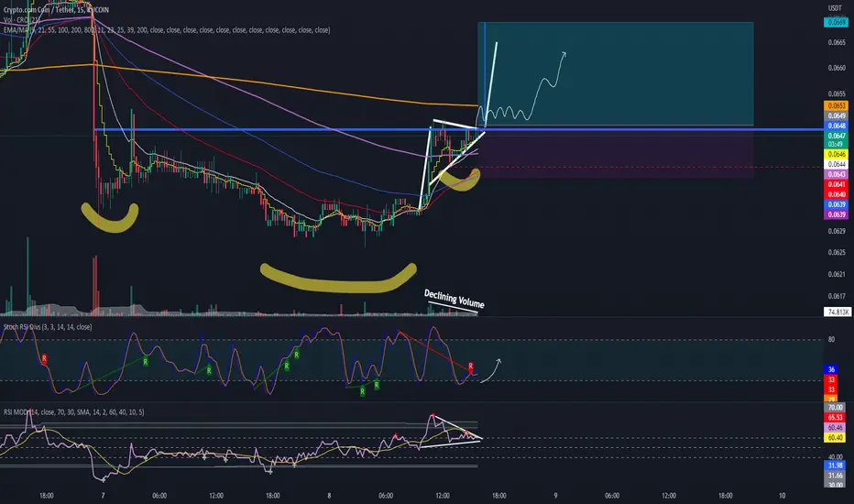Select the blue 31.98 RSI value label
This screenshot has width=854, height=504.
pyautogui.click(x=836, y=466)
